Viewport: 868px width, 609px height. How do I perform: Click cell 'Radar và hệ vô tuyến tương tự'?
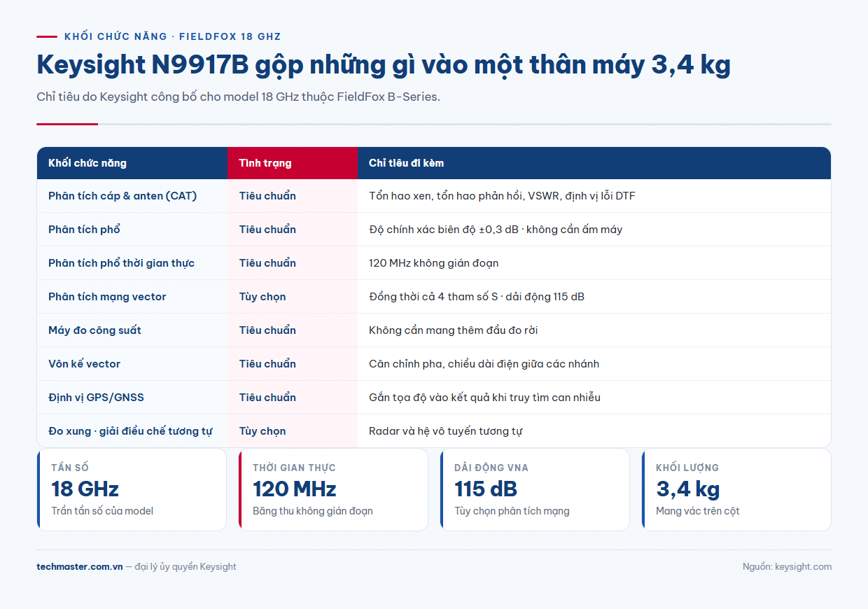445,431
